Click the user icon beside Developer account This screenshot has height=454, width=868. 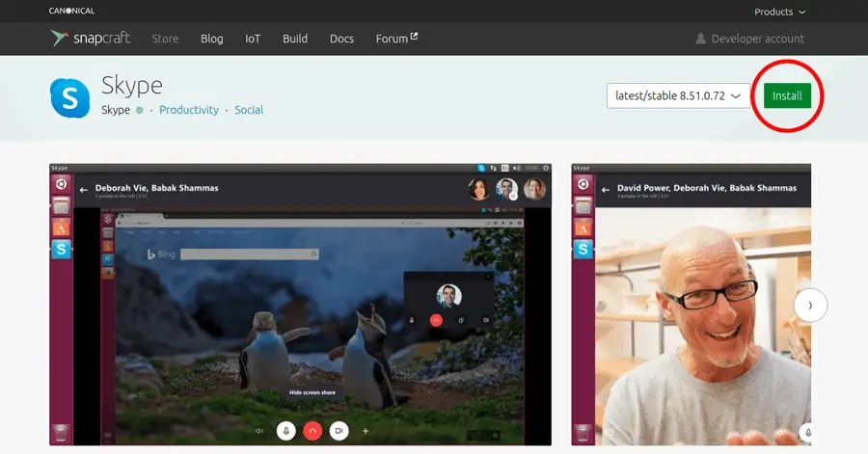700,39
